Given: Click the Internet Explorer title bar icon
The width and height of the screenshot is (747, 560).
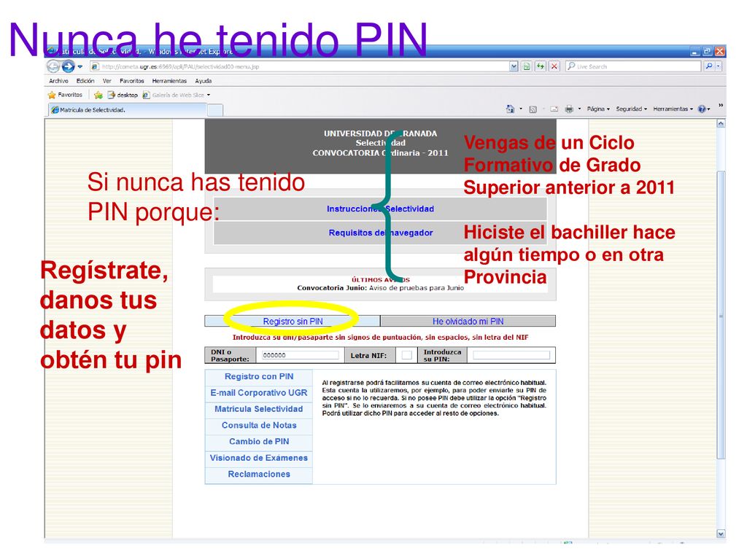Looking at the screenshot, I should (x=51, y=51).
